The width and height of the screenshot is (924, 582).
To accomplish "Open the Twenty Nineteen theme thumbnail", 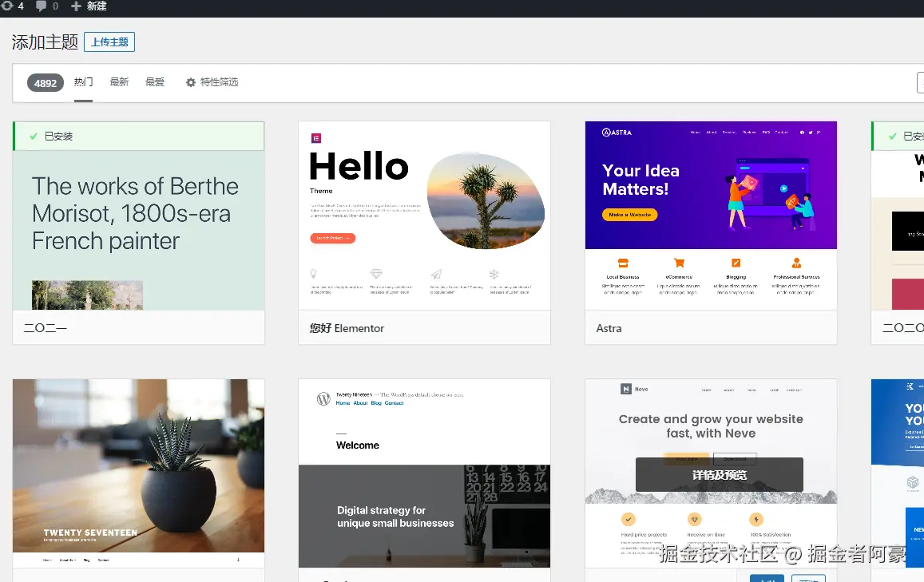I will point(424,473).
